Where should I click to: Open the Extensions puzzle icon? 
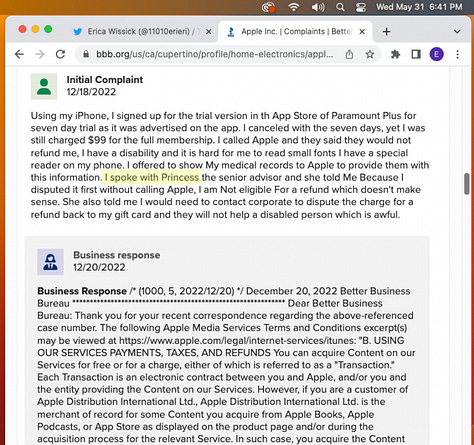pos(395,54)
